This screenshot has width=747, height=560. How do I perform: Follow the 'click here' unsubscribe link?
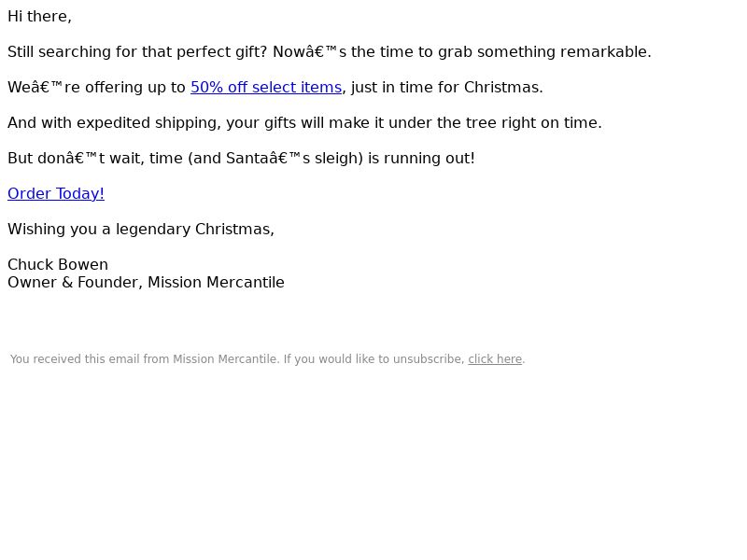click(x=495, y=359)
